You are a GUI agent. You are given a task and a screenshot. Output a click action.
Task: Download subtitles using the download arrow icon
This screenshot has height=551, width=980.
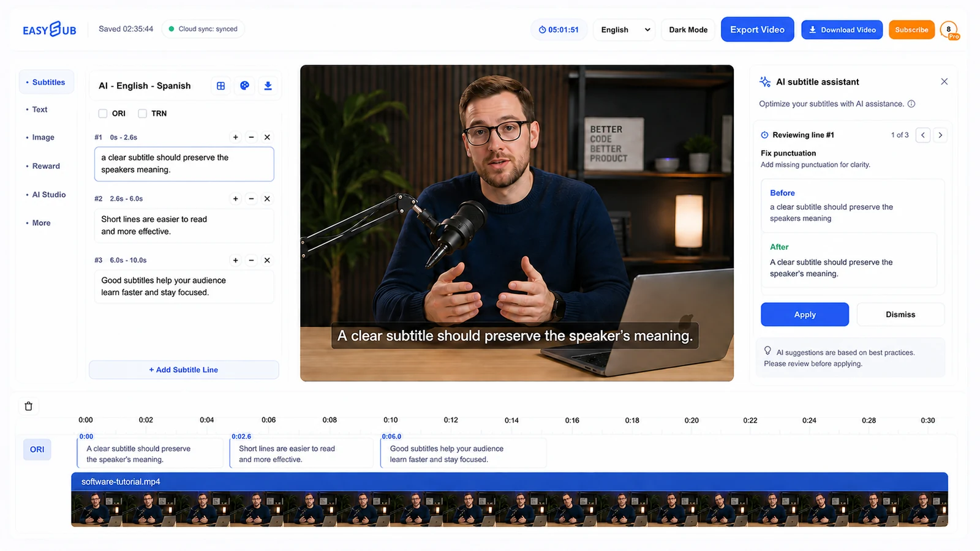[x=268, y=86]
